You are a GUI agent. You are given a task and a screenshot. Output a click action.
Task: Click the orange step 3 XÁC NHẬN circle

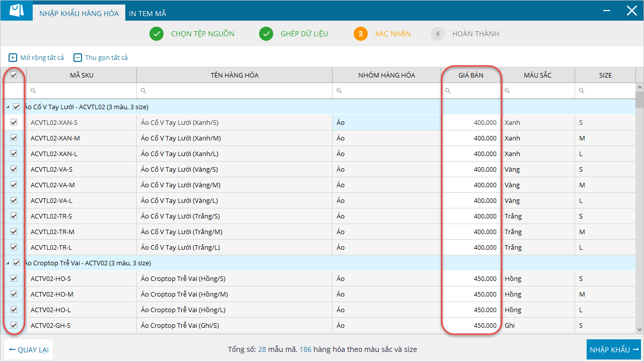361,34
